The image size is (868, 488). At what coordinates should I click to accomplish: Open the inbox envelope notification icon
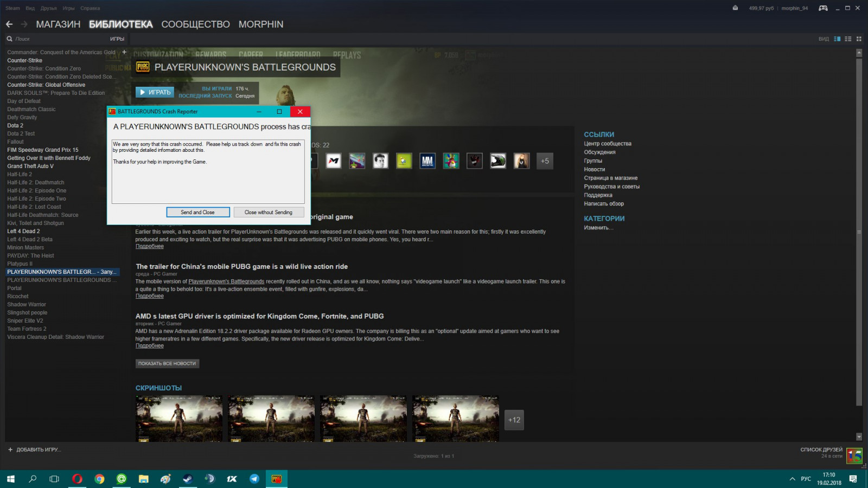click(x=735, y=8)
